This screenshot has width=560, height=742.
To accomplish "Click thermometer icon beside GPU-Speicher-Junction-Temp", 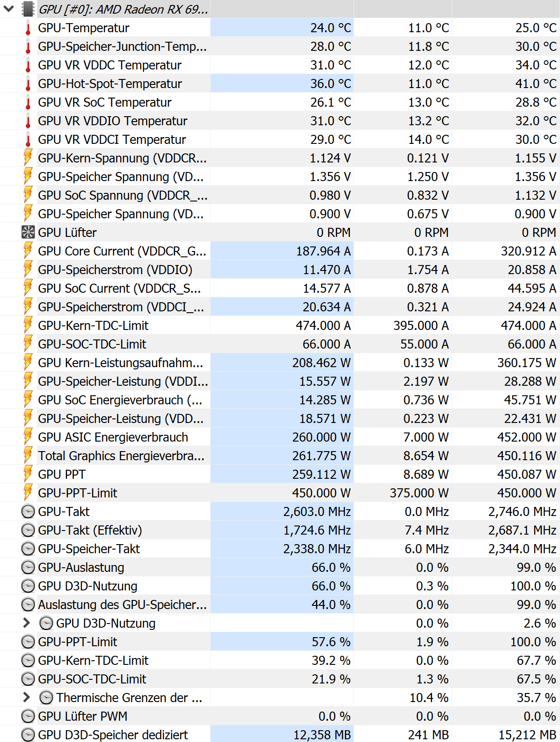I will point(28,47).
